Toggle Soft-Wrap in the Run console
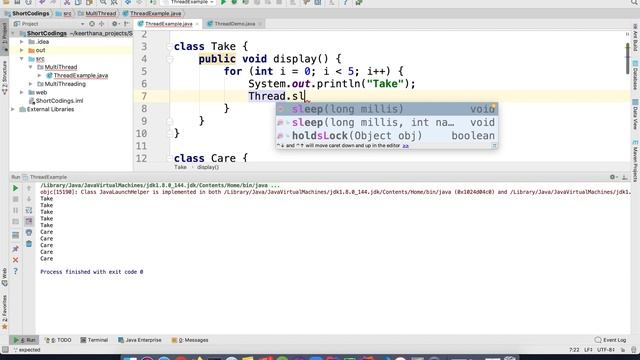 [29, 210]
